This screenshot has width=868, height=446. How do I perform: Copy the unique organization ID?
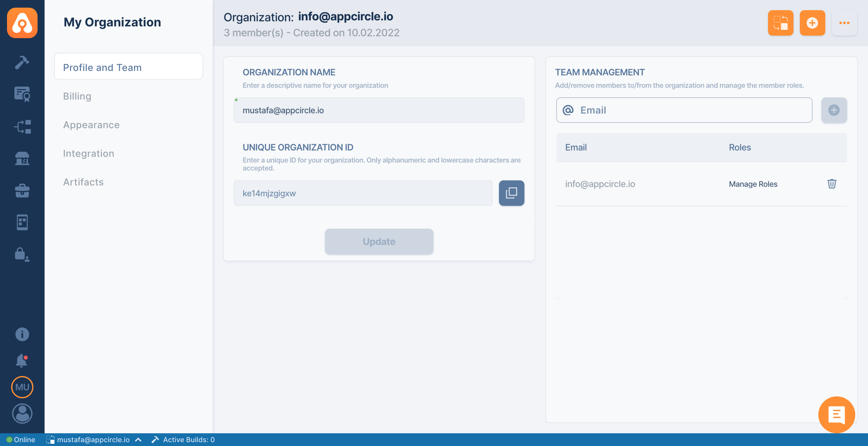point(511,193)
